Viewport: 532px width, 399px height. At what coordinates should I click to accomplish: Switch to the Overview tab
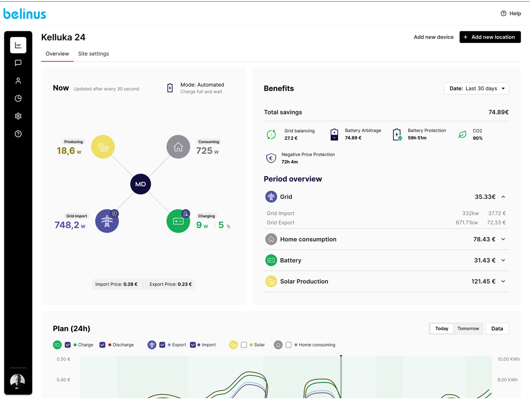57,54
